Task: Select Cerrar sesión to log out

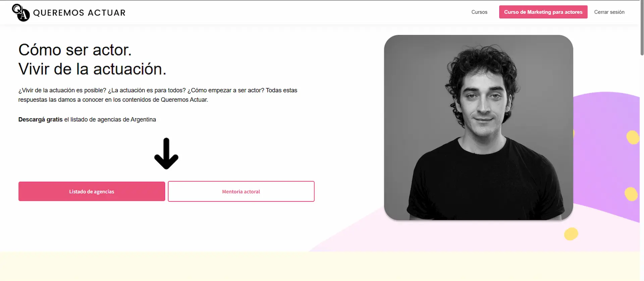Action: point(609,12)
